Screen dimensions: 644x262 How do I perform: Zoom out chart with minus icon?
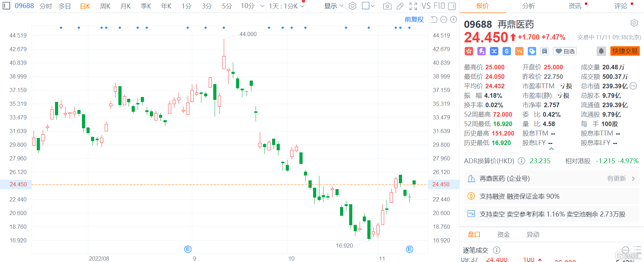pyautogui.click(x=444, y=20)
